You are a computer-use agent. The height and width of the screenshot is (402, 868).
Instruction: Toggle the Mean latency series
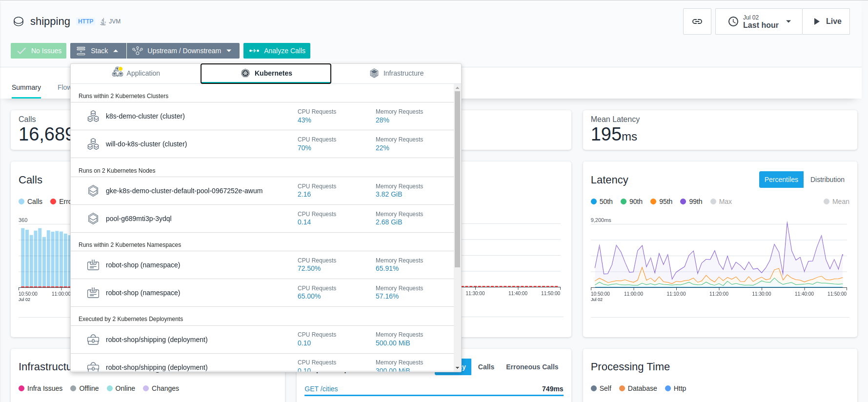(x=836, y=201)
